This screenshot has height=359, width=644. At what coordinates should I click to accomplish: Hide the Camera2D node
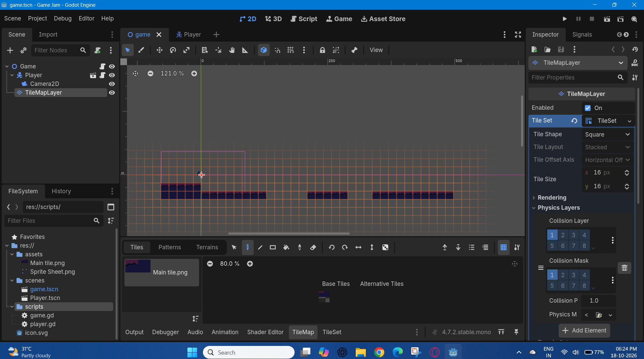click(x=112, y=84)
